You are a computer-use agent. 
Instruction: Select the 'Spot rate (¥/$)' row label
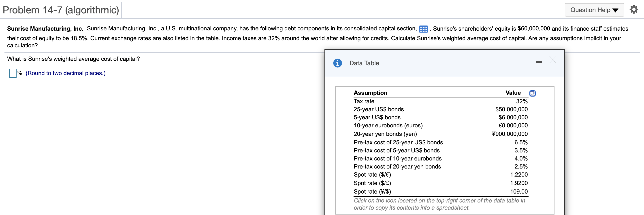[372, 192]
